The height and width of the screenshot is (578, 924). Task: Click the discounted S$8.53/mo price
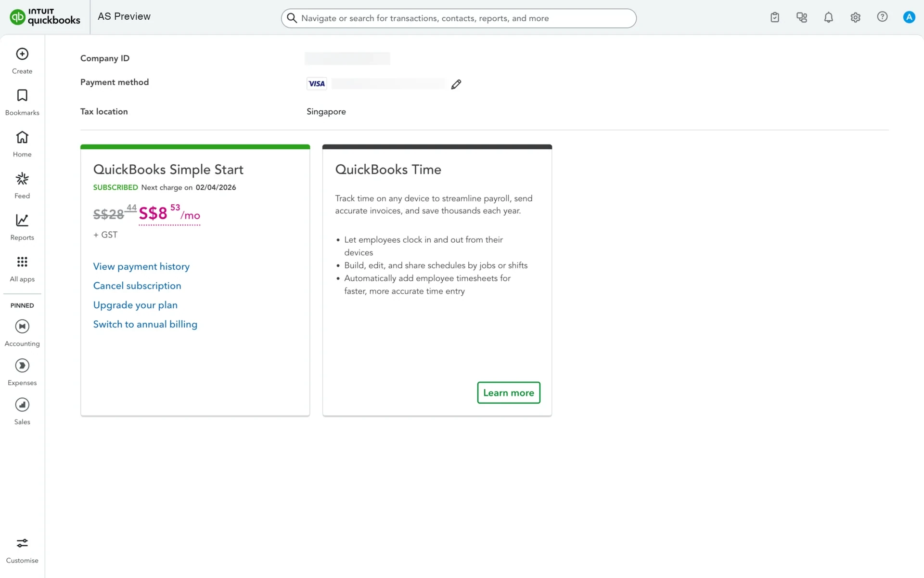coord(169,213)
